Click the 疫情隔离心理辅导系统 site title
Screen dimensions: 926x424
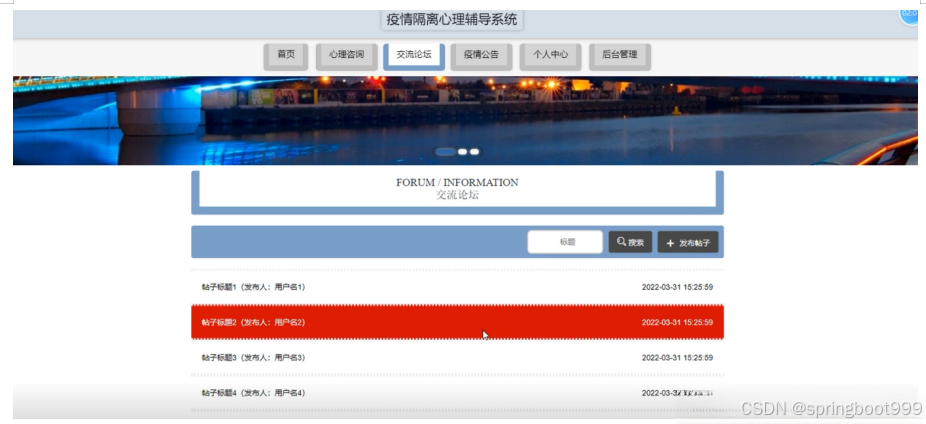tap(452, 19)
